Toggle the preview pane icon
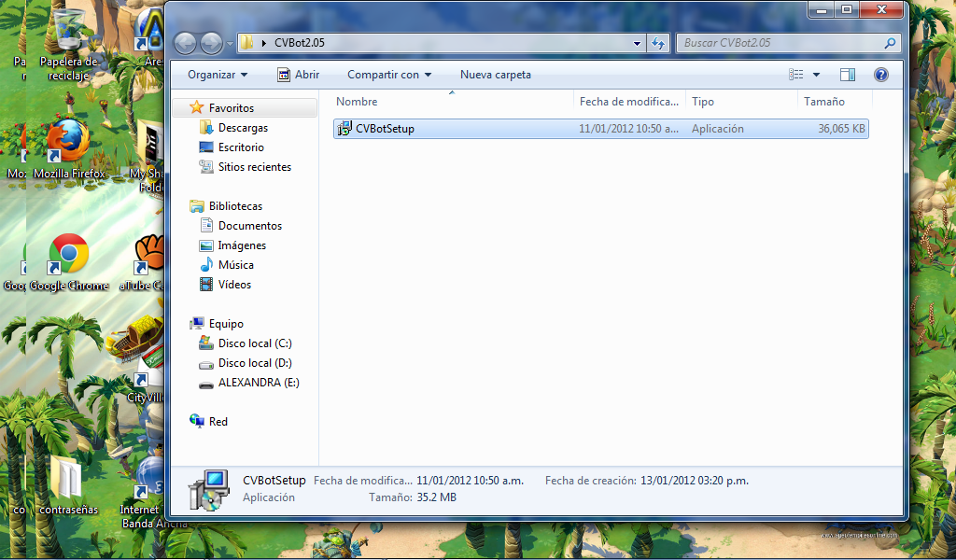This screenshot has width=956, height=560. click(x=848, y=74)
